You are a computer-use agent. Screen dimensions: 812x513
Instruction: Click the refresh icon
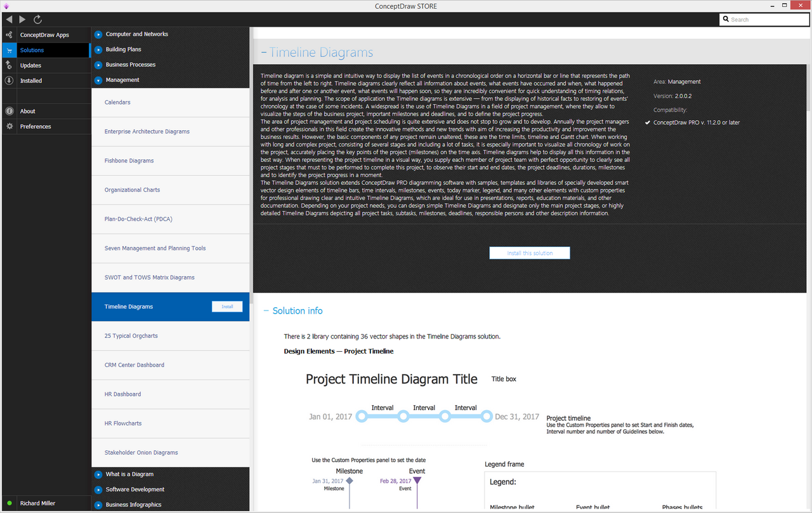pos(37,20)
